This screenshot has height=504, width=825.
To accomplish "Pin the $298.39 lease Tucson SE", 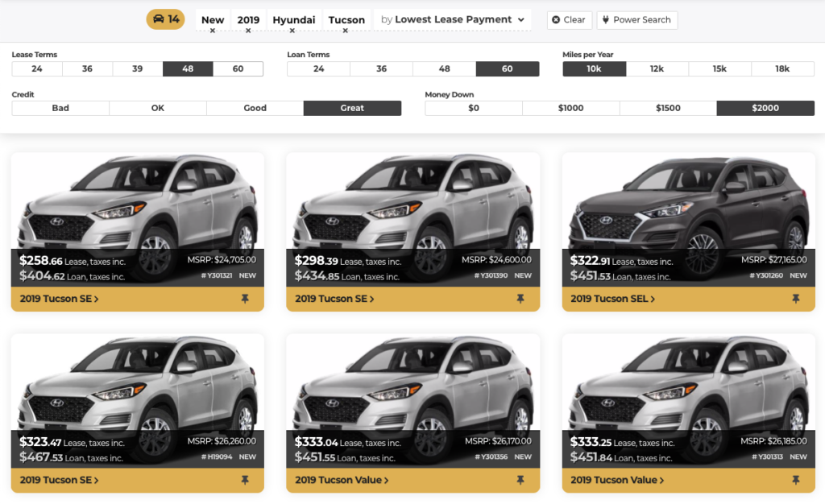I will click(x=520, y=299).
